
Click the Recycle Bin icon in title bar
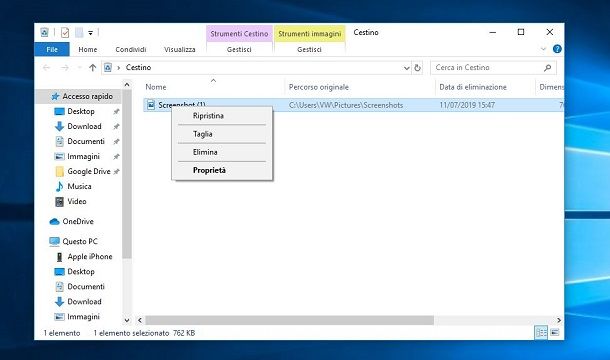[44, 32]
